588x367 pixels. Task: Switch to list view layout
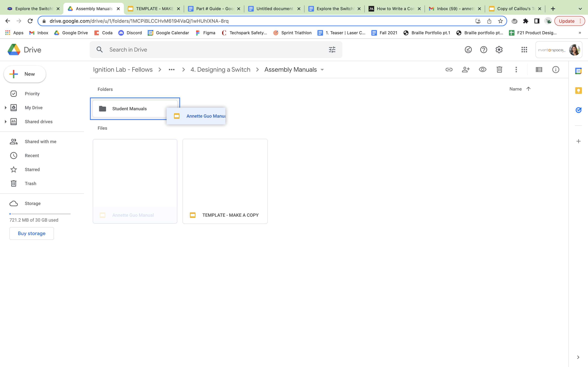coord(539,70)
